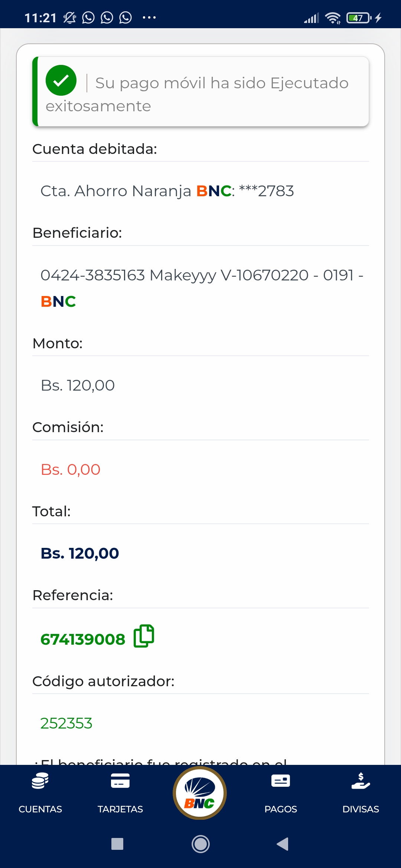Tap the total amount Bs. 120,00
The width and height of the screenshot is (401, 868).
[80, 553]
